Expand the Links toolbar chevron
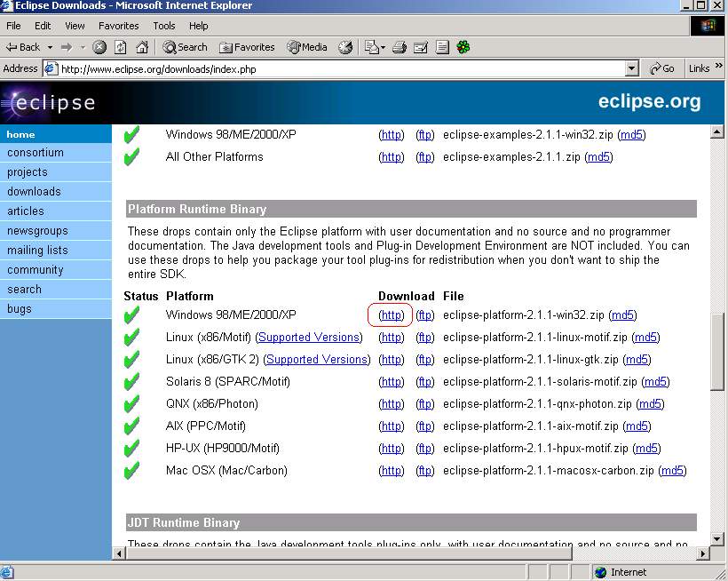 click(x=719, y=66)
